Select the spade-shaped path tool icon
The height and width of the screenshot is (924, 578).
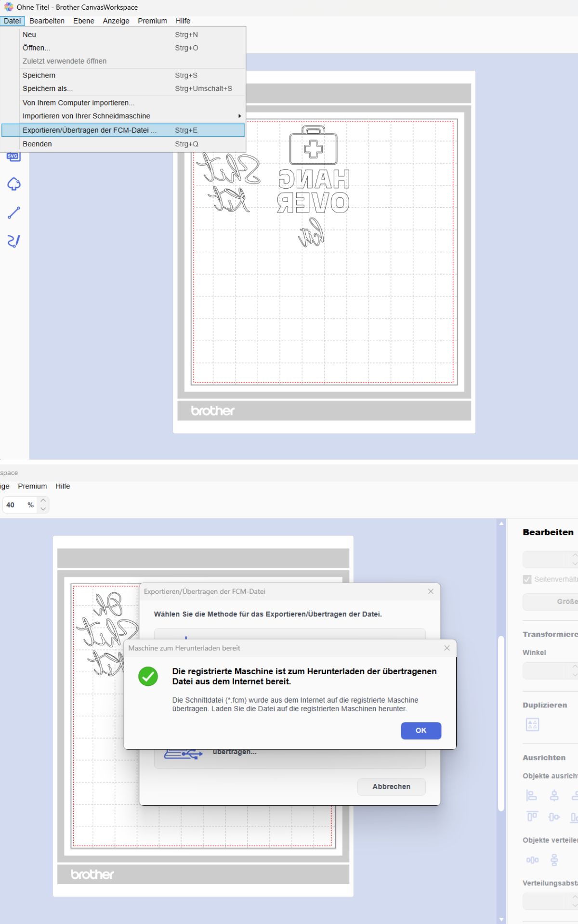(x=14, y=184)
